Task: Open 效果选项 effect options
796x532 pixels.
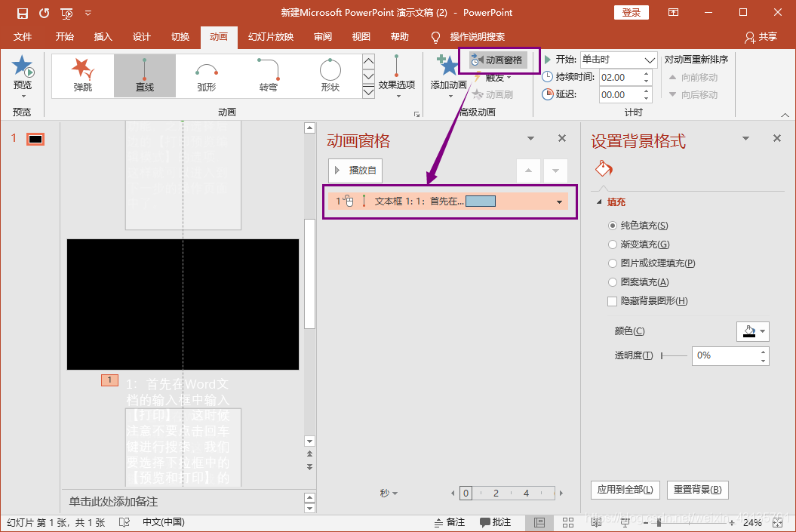Action: pos(396,76)
